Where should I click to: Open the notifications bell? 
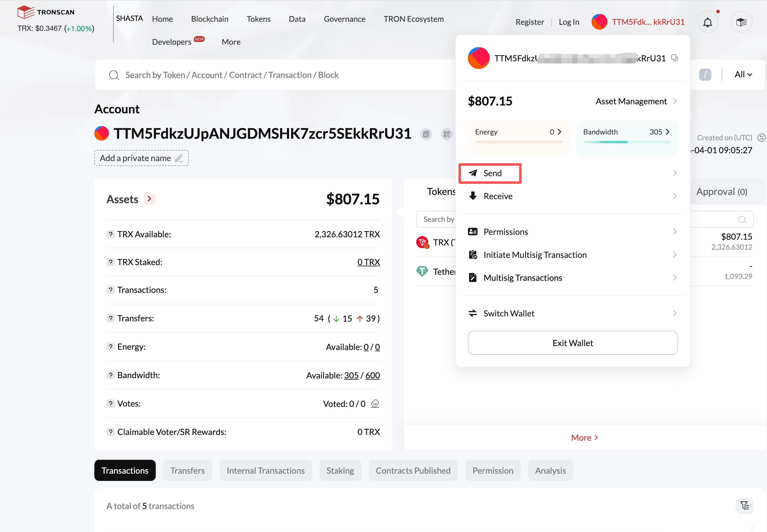(708, 22)
